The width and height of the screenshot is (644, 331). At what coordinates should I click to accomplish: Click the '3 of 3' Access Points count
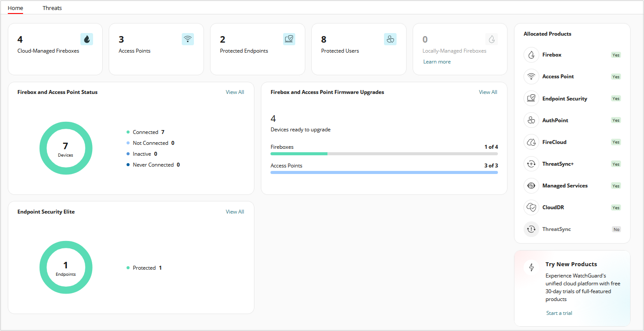[x=491, y=166]
